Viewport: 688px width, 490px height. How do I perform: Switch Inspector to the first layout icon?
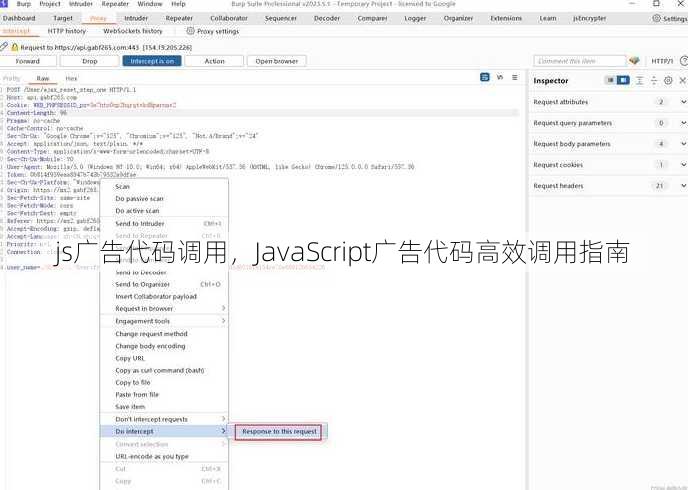pos(610,80)
